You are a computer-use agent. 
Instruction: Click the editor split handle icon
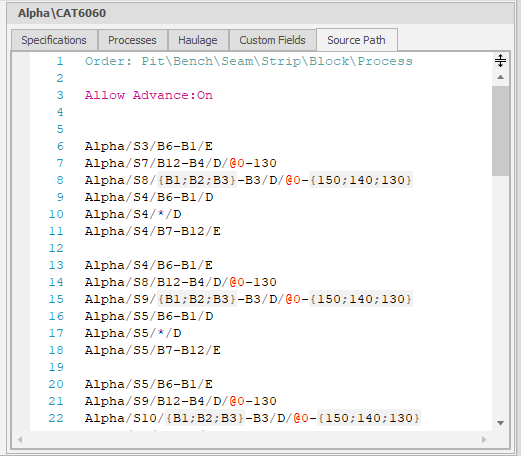click(500, 61)
